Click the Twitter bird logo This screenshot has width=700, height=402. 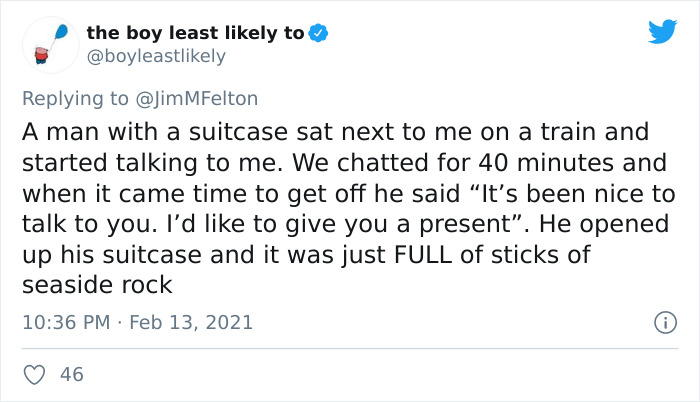coord(662,31)
